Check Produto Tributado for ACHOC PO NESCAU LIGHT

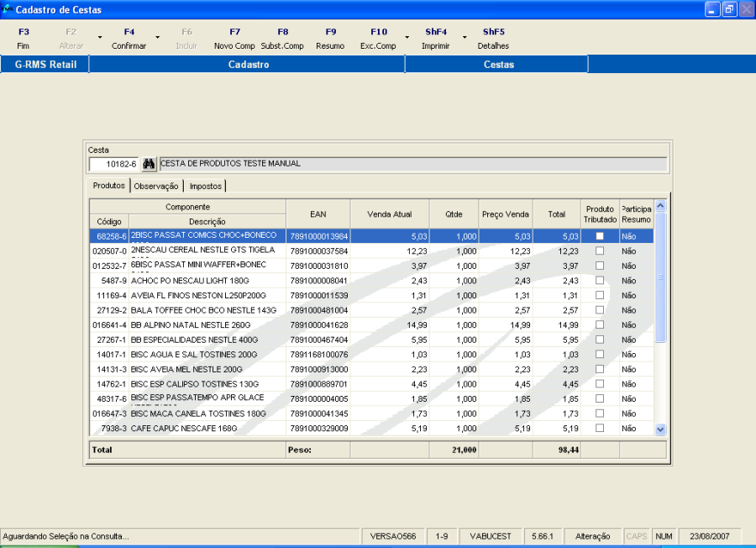point(600,281)
